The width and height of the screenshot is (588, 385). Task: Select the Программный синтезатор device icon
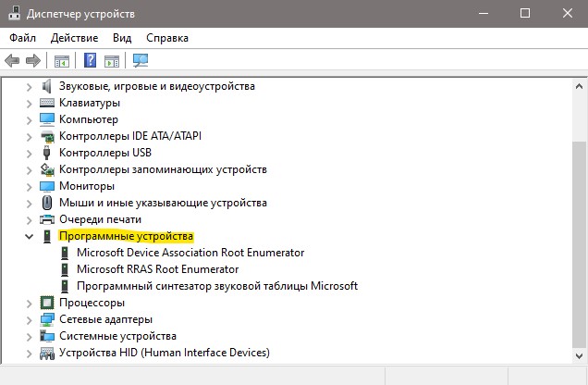65,286
